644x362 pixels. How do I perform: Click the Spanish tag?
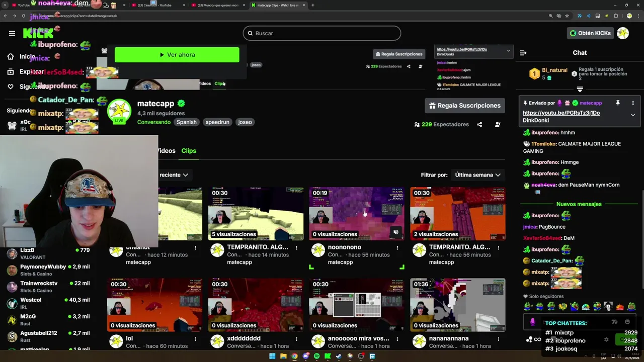(187, 122)
